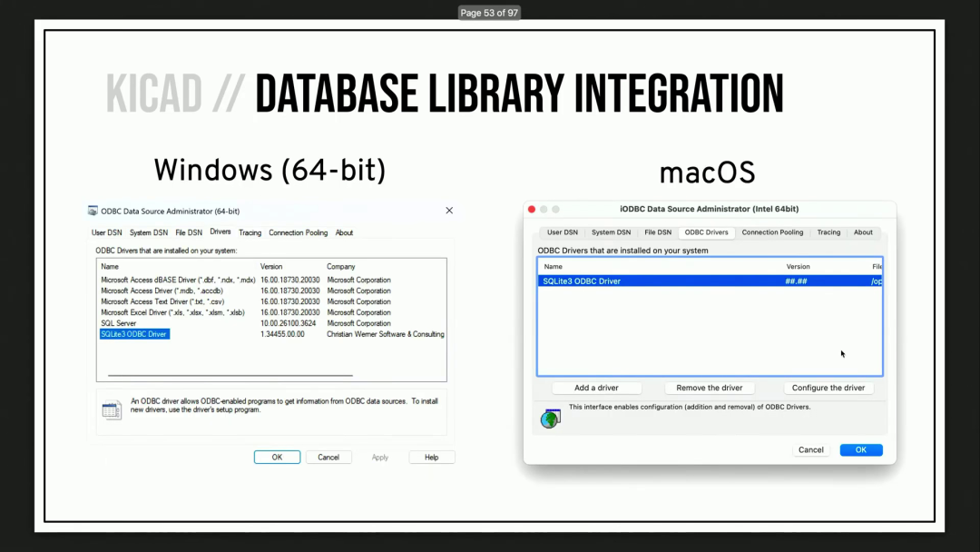Select the Drivers tab in Windows ODBC dialog

pyautogui.click(x=220, y=232)
